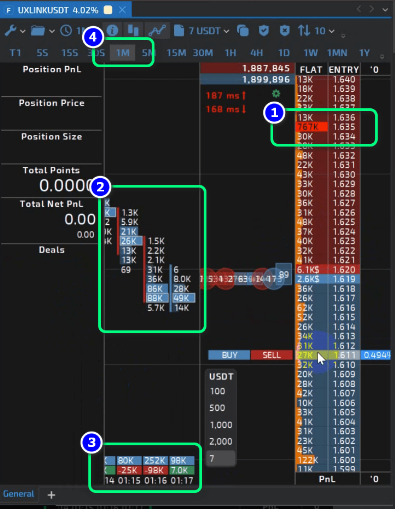Toggle the clusters bars icon
Screen dimensions: 395x509
[x=133, y=31]
